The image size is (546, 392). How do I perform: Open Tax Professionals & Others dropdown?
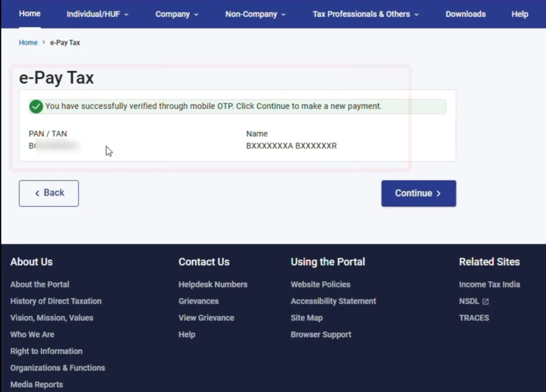pos(365,14)
